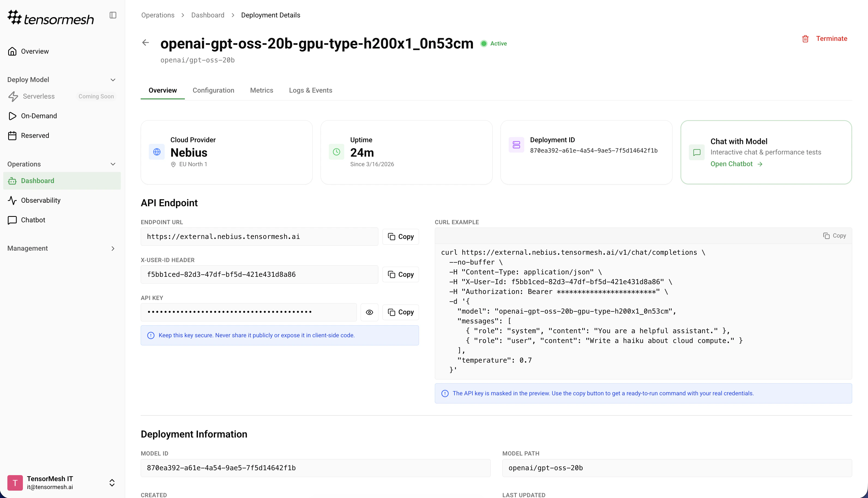
Task: Click the back arrow beside deployment name
Action: [x=146, y=43]
